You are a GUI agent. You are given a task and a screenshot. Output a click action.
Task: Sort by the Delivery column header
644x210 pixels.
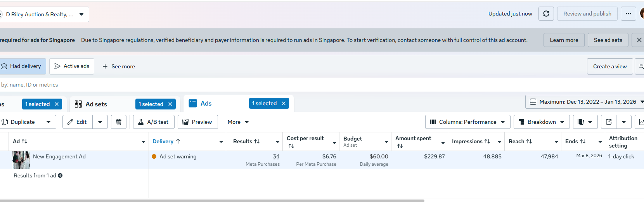coord(163,141)
